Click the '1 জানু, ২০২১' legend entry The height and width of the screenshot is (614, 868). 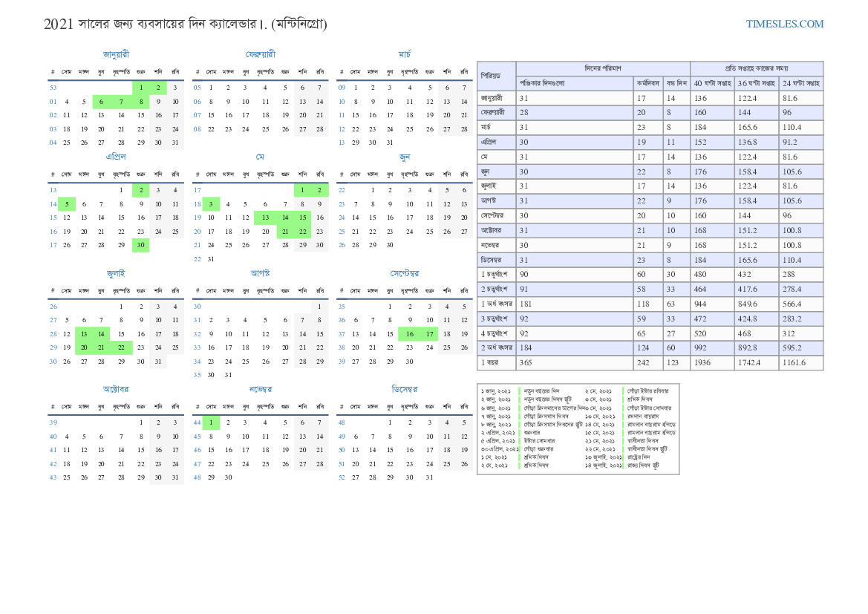click(495, 391)
